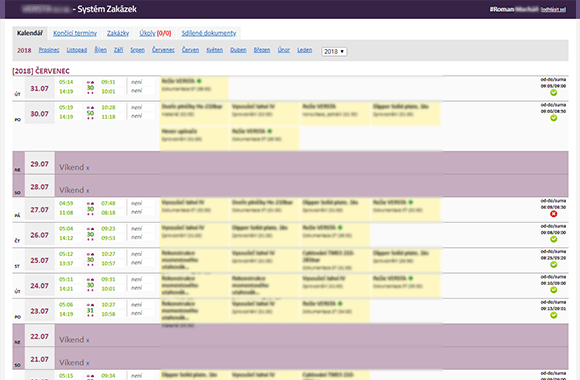Image resolution: width=580 pixels, height=380 pixels.
Task: Go to month Prosinec
Action: pyautogui.click(x=49, y=50)
